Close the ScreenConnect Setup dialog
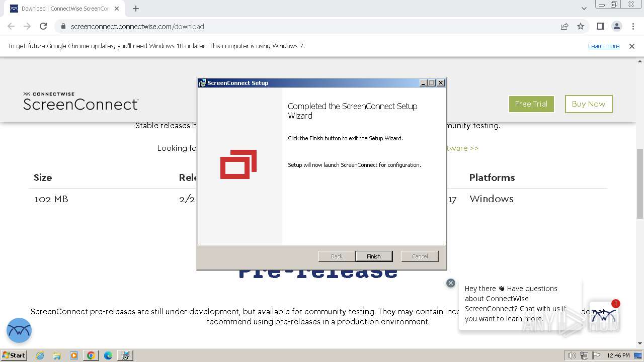The image size is (644, 362). [441, 83]
